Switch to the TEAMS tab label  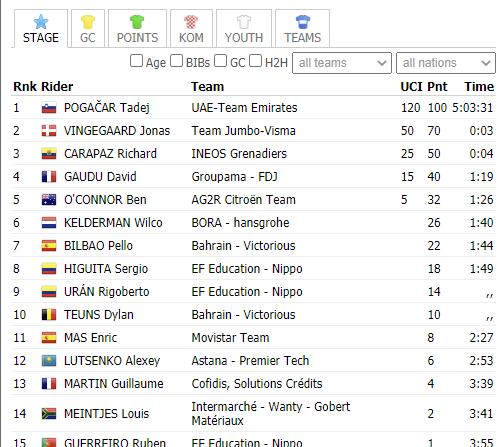pyautogui.click(x=303, y=38)
